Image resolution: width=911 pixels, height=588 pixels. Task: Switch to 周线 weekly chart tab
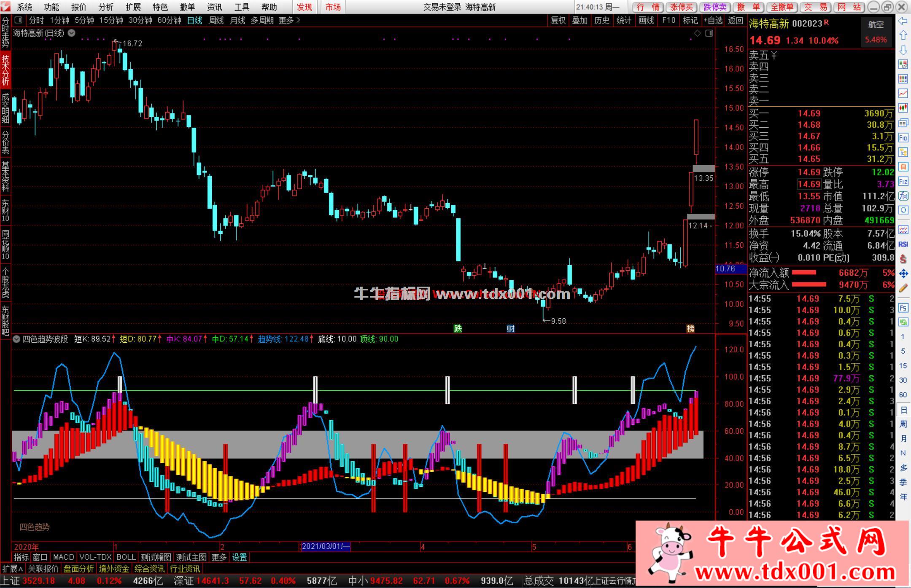click(216, 20)
